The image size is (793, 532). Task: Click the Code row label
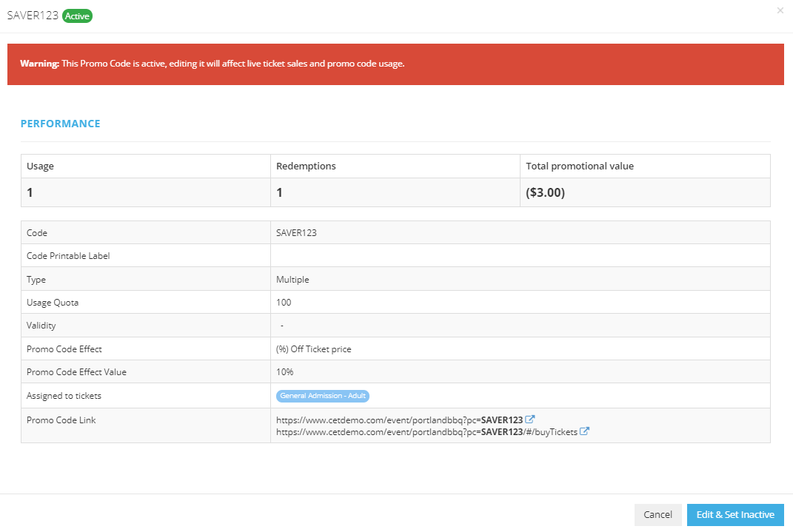point(37,233)
